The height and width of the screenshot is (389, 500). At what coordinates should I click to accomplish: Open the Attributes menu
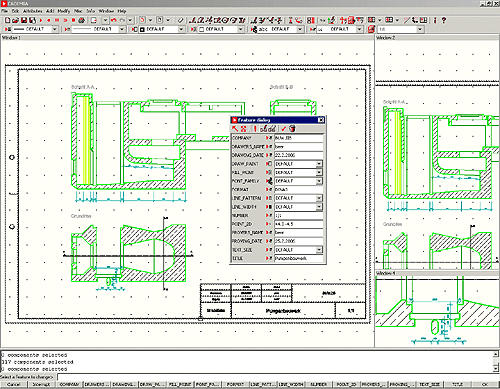tap(32, 11)
